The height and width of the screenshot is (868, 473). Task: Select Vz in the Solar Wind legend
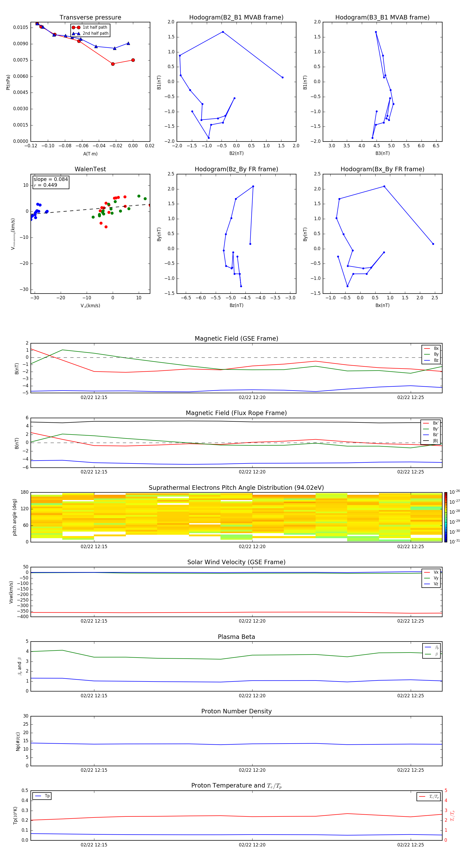point(431,584)
